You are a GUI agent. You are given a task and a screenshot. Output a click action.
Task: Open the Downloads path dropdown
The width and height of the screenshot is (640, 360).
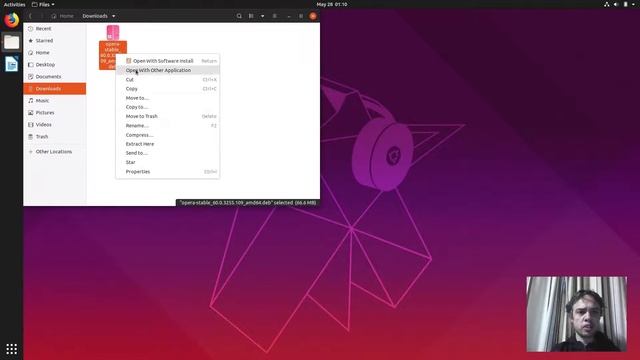(x=99, y=16)
